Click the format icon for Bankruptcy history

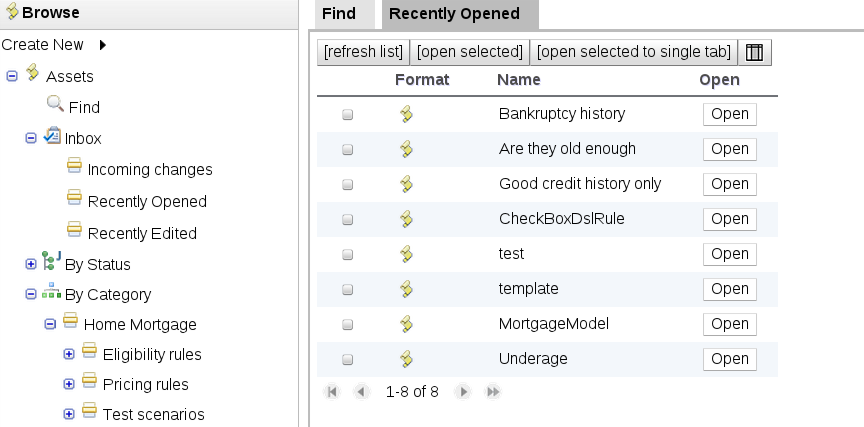(x=406, y=114)
